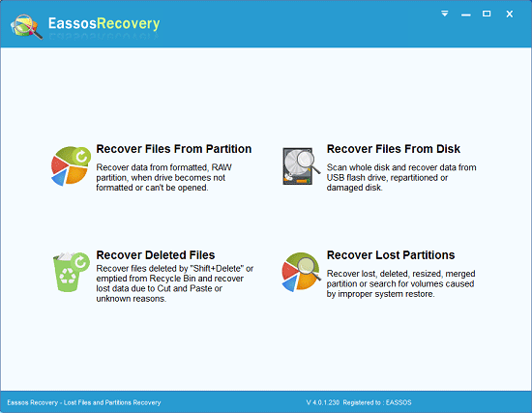Click the improper system restore description text
This screenshot has height=413, width=532.
point(400,283)
